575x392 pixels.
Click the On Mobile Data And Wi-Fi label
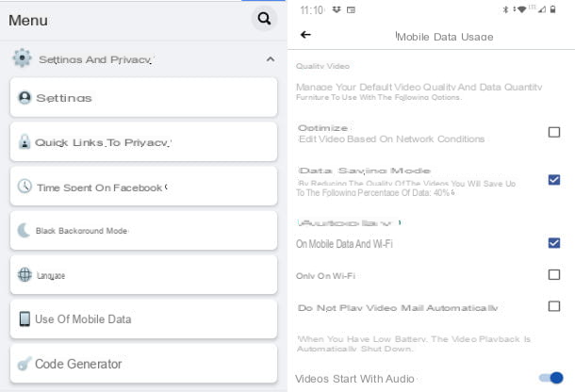[344, 244]
